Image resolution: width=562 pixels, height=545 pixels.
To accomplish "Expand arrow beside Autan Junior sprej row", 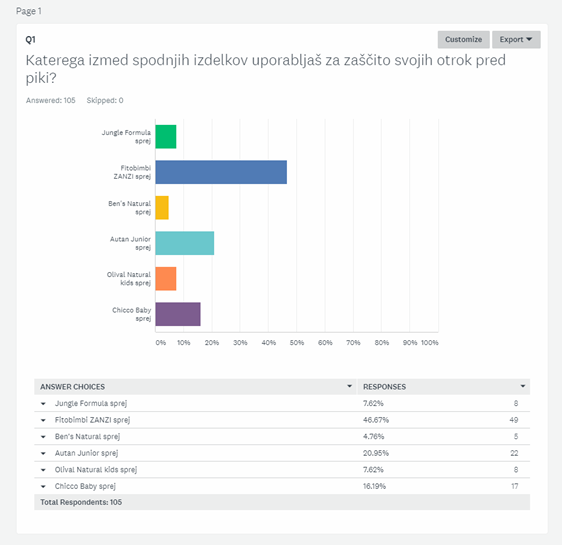I will click(x=43, y=454).
